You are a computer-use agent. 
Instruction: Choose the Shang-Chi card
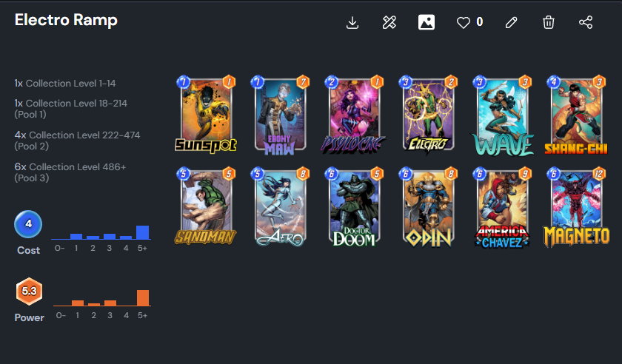coord(576,115)
